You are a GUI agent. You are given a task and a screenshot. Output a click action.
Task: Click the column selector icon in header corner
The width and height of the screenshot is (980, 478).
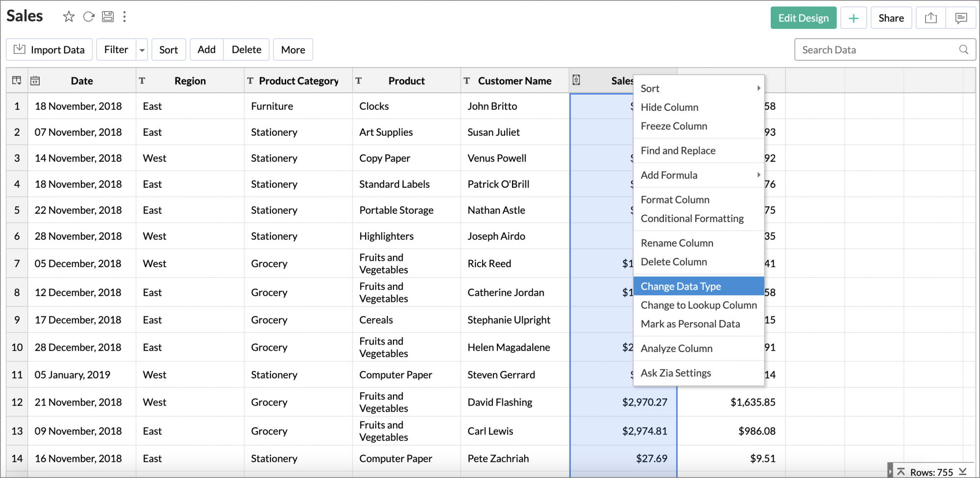pyautogui.click(x=17, y=80)
